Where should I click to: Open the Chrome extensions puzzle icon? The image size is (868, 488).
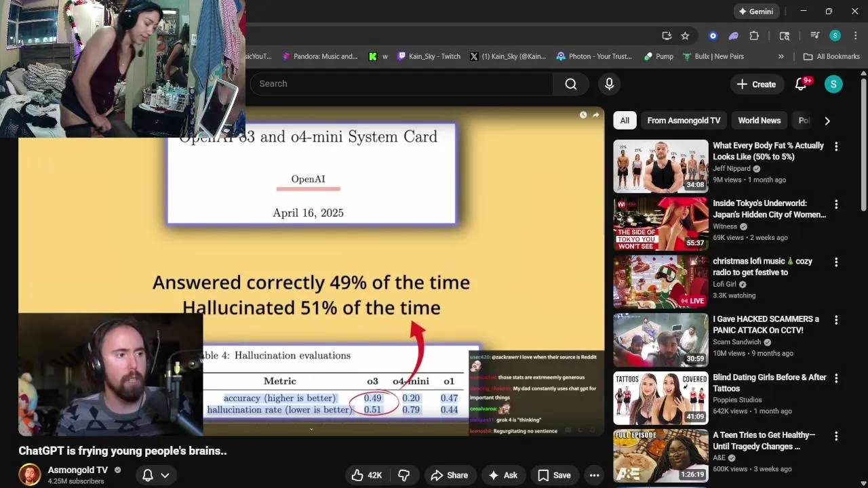pyautogui.click(x=754, y=36)
